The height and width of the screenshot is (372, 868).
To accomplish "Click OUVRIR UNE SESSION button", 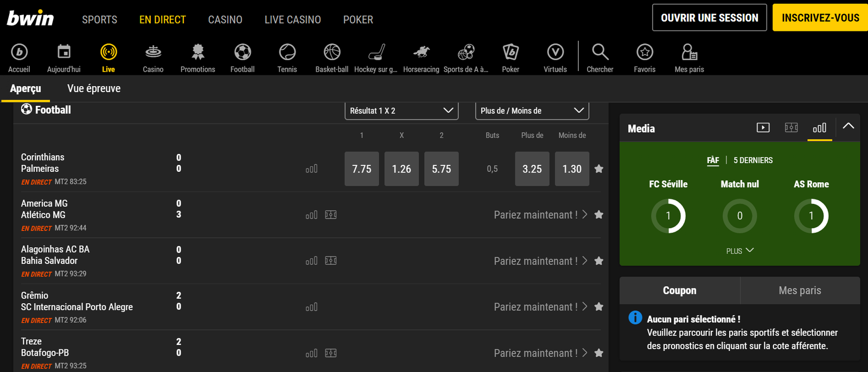I will click(x=710, y=17).
